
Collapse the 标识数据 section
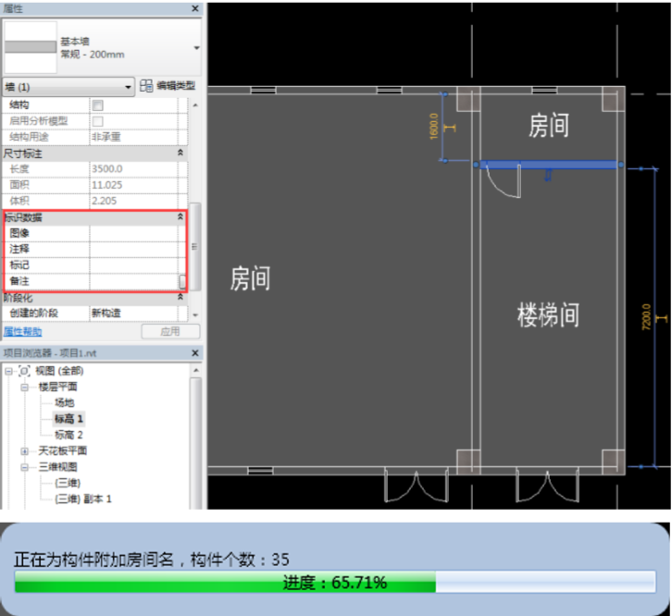click(180, 217)
